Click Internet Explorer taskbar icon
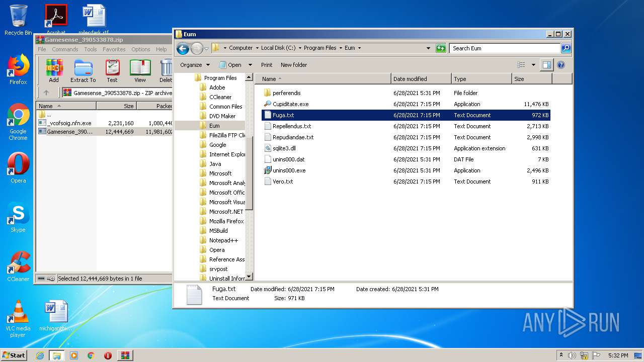 pyautogui.click(x=40, y=355)
